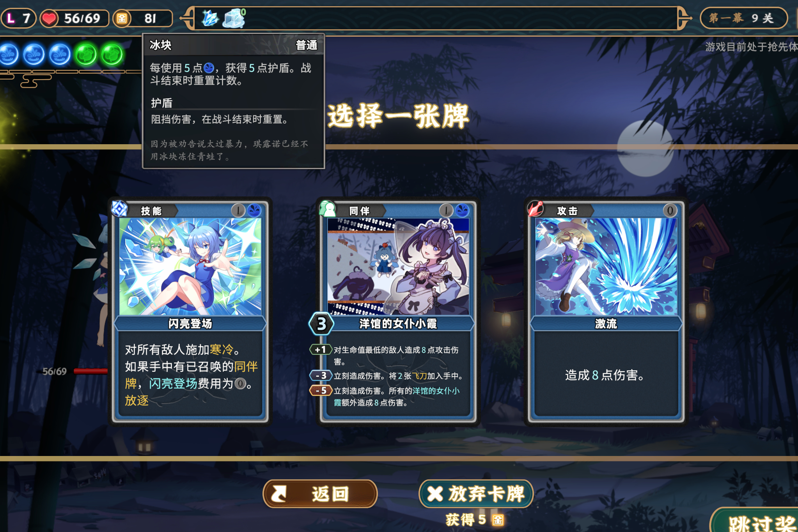Click the ice block relic icon
Image resolution: width=798 pixels, height=532 pixels.
pos(234,18)
